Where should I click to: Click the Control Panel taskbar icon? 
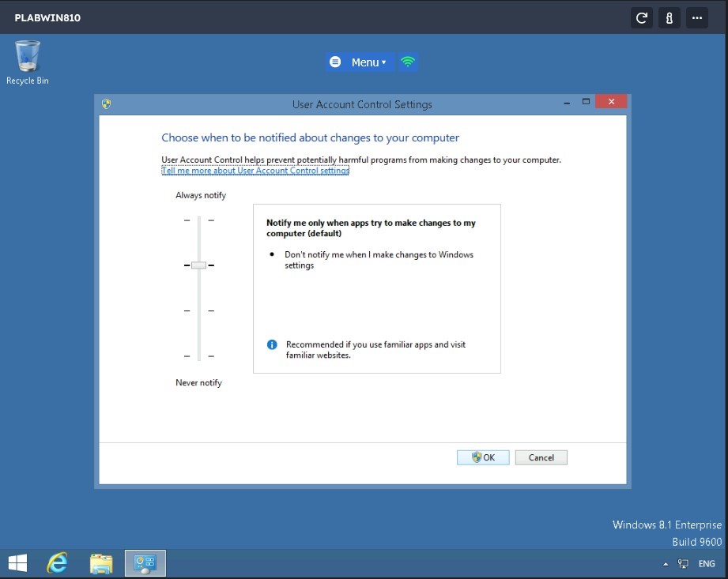[x=145, y=563]
